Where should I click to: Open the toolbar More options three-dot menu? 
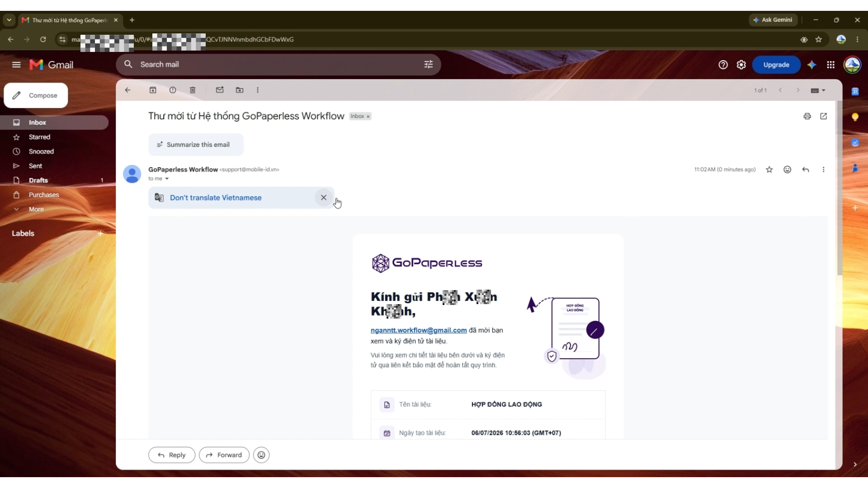(x=258, y=90)
